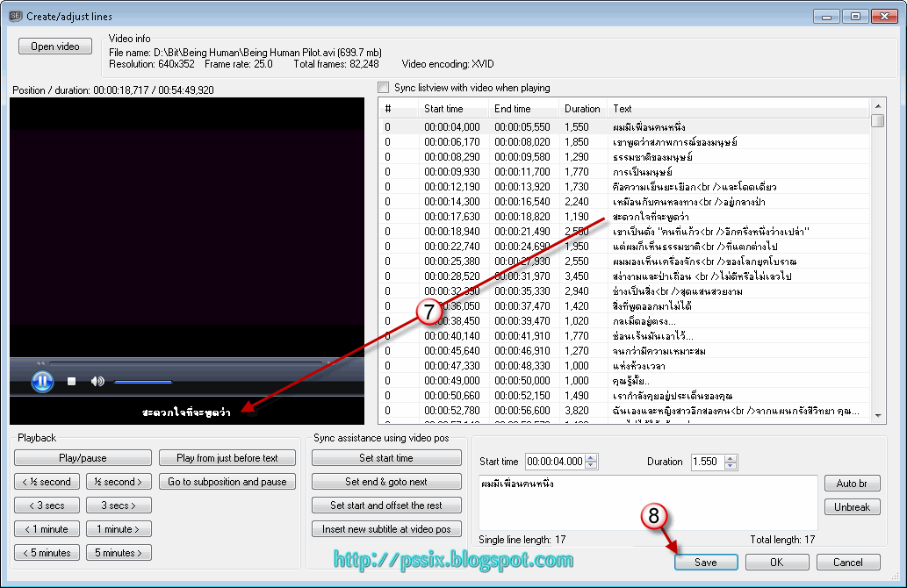Select subtitle row starting 00:00:12,190
Image resolution: width=907 pixels, height=588 pixels.
click(625, 187)
